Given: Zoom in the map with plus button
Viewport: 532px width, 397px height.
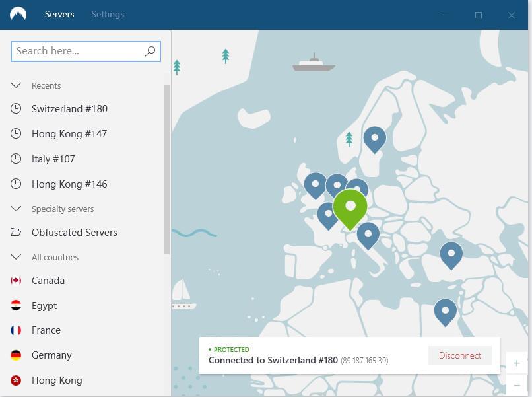Looking at the screenshot, I should [517, 363].
